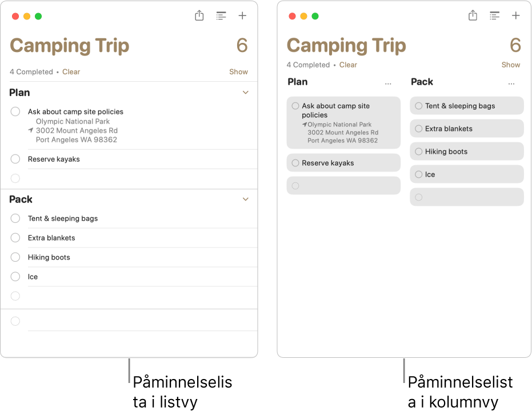Screen dimensions: 532x415
Task: Clear completed reminders in list view window
Action: point(71,71)
